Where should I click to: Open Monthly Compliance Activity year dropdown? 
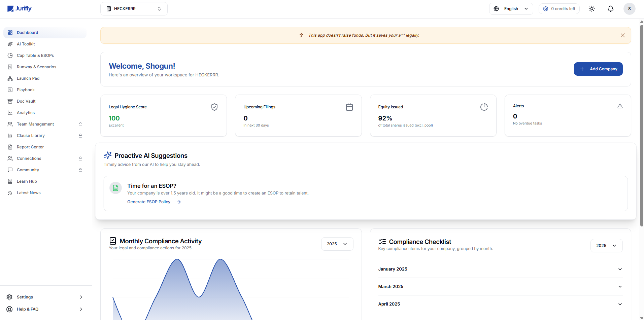[337, 244]
